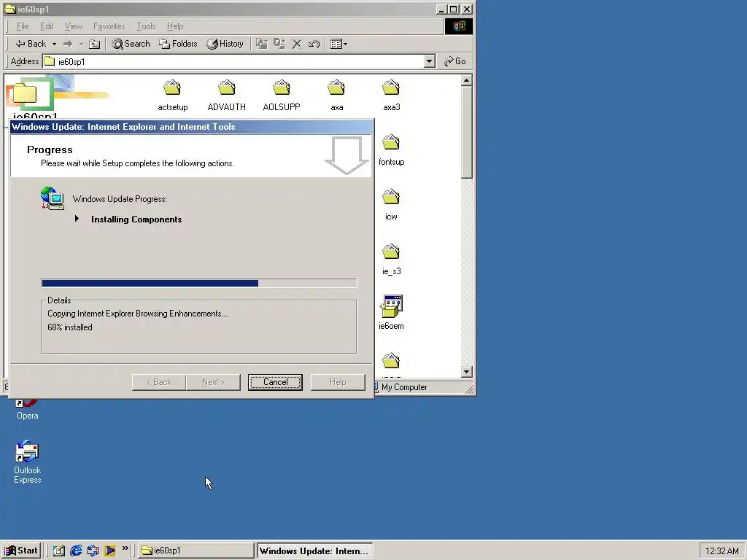Open the Forward history dropdown arrow
The image size is (747, 560).
(82, 44)
